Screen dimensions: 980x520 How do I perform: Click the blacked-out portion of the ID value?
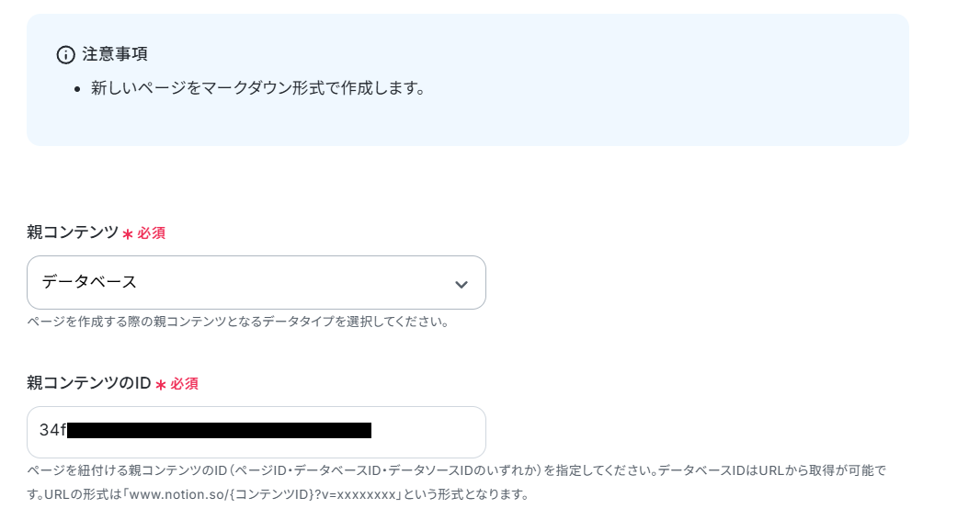click(219, 430)
